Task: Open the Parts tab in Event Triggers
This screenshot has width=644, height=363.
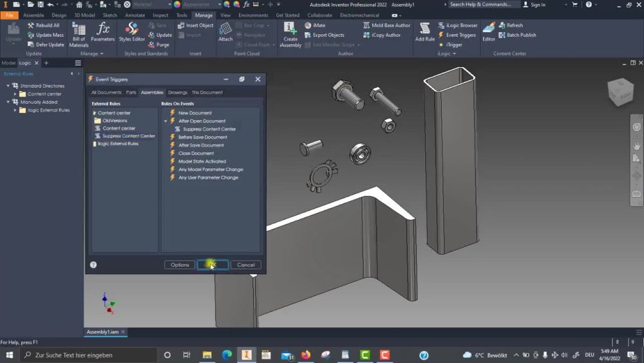Action: click(x=131, y=92)
